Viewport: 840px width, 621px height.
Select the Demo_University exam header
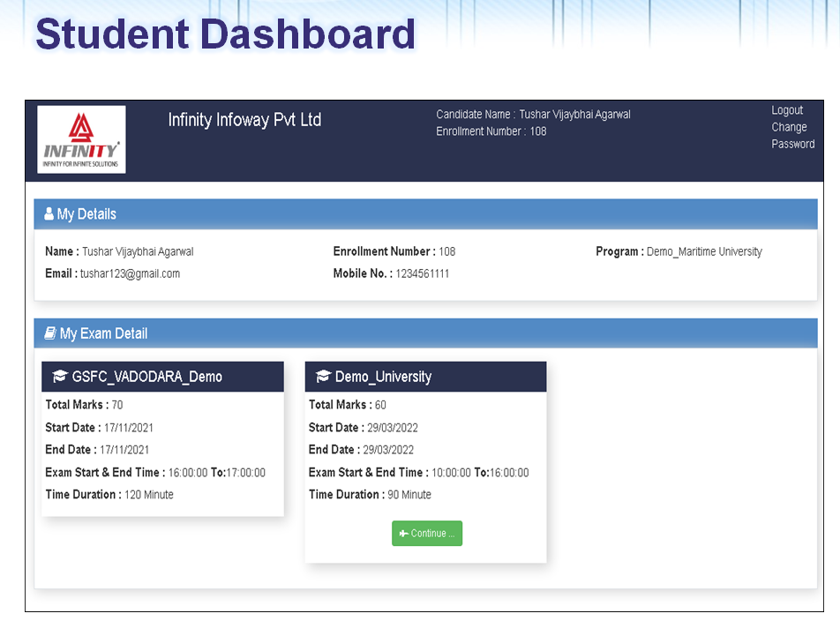tap(426, 377)
